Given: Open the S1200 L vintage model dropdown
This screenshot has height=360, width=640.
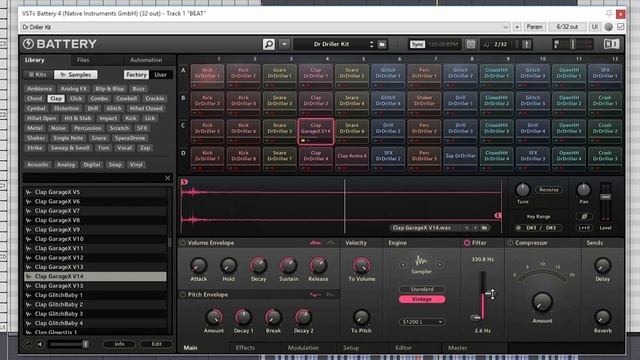Looking at the screenshot, I should click(422, 322).
